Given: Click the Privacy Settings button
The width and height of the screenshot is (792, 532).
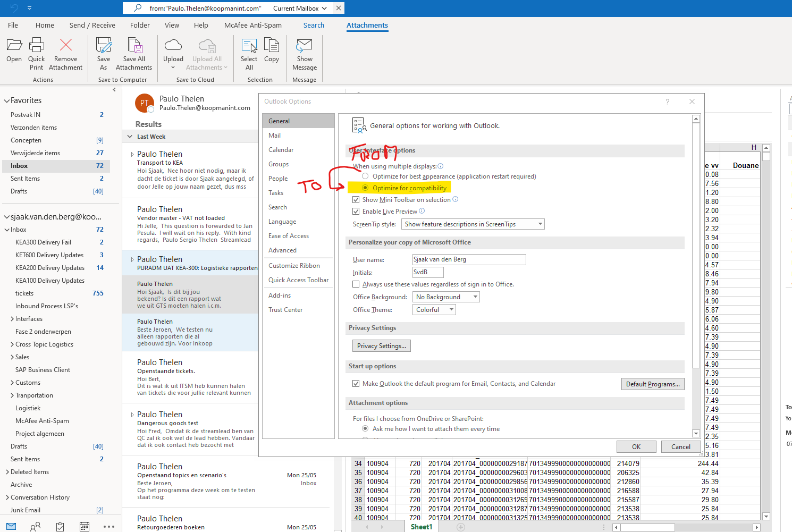Looking at the screenshot, I should click(382, 346).
